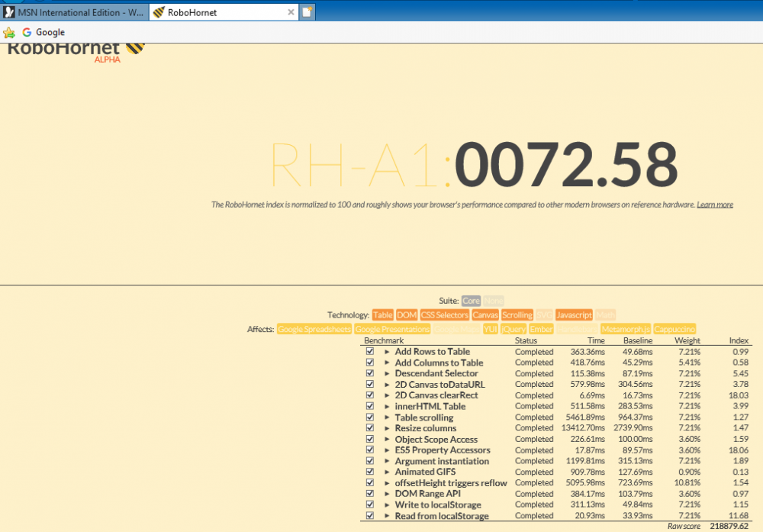Disable the 2D Canvas clearRect benchmark
The width and height of the screenshot is (763, 532).
pyautogui.click(x=370, y=395)
